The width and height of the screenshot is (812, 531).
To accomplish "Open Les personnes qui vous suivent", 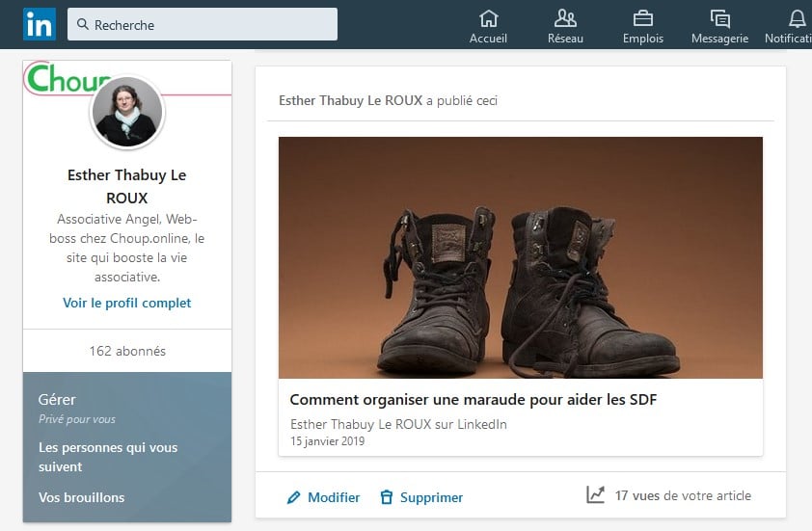I will (108, 457).
